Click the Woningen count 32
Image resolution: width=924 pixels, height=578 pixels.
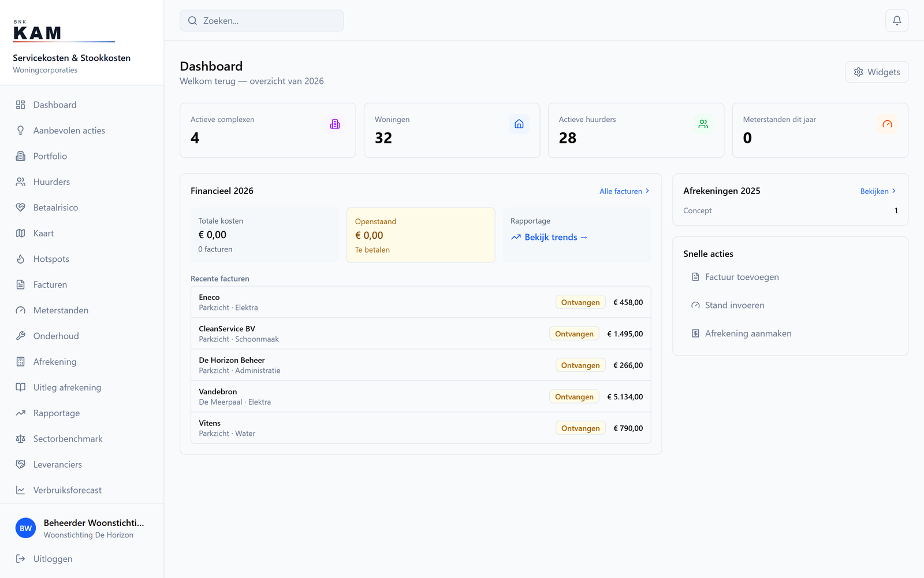[383, 138]
